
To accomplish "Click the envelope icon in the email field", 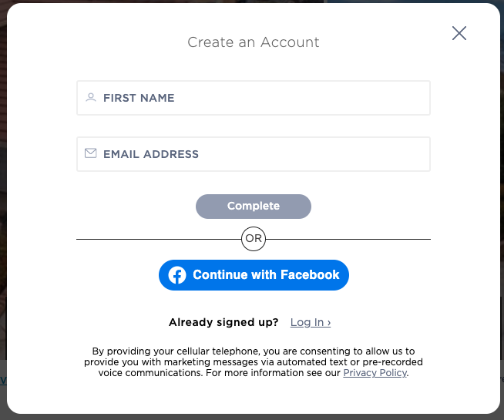I will tap(91, 153).
